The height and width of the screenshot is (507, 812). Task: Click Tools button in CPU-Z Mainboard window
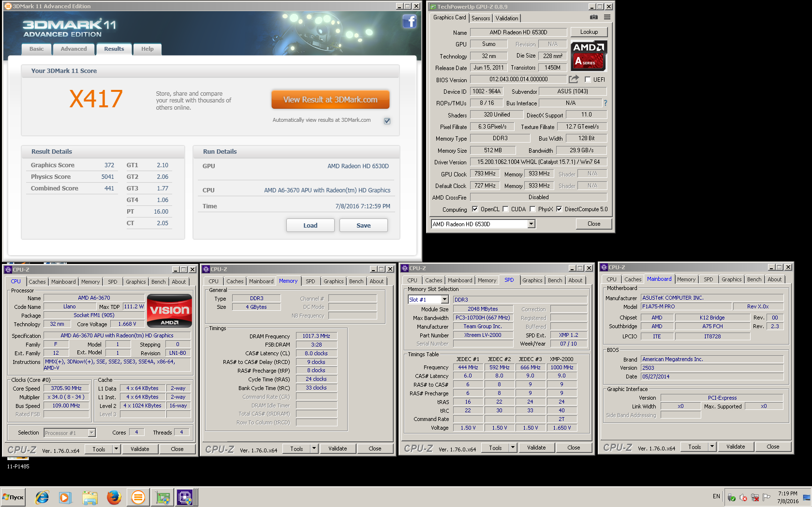(x=694, y=447)
